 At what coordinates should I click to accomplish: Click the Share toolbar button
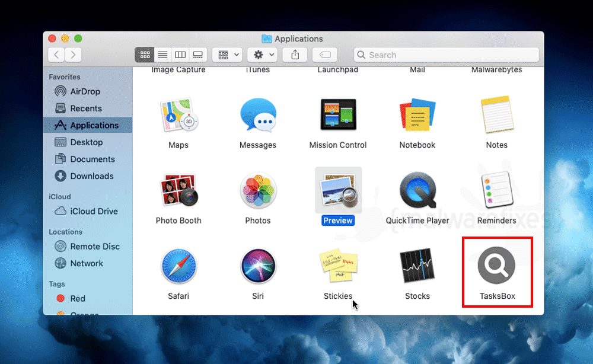pyautogui.click(x=295, y=55)
